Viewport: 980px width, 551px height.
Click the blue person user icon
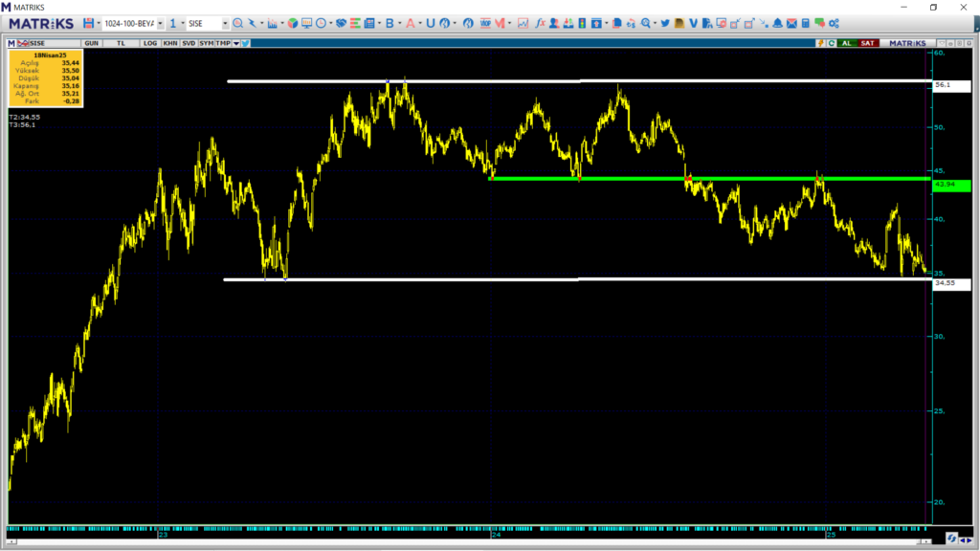pyautogui.click(x=554, y=23)
